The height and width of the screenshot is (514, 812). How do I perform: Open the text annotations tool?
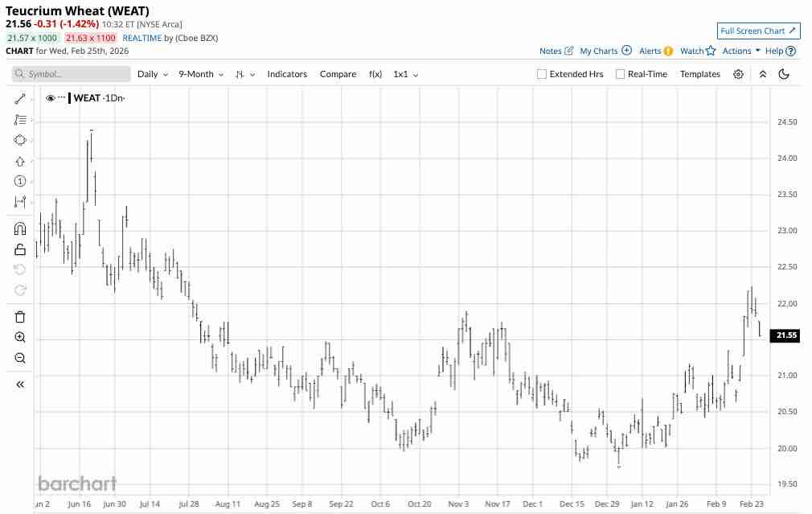[19, 120]
